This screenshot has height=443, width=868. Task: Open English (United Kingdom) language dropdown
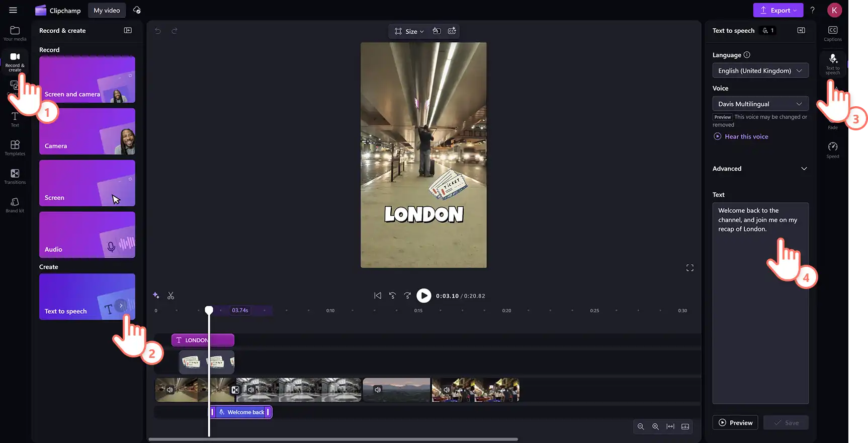coord(760,70)
